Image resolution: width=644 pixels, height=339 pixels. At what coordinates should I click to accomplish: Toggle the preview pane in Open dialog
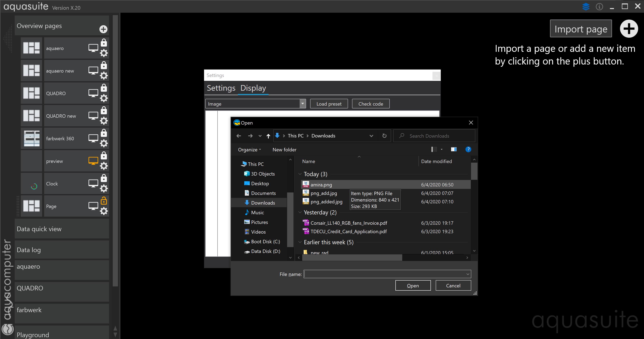coord(454,149)
